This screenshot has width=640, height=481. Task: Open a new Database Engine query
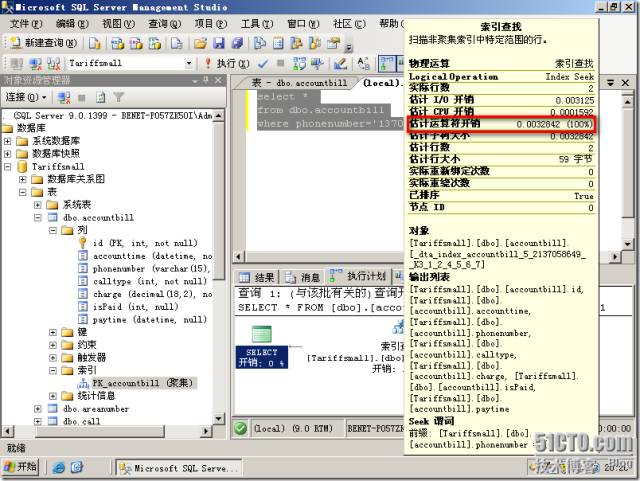click(95, 43)
